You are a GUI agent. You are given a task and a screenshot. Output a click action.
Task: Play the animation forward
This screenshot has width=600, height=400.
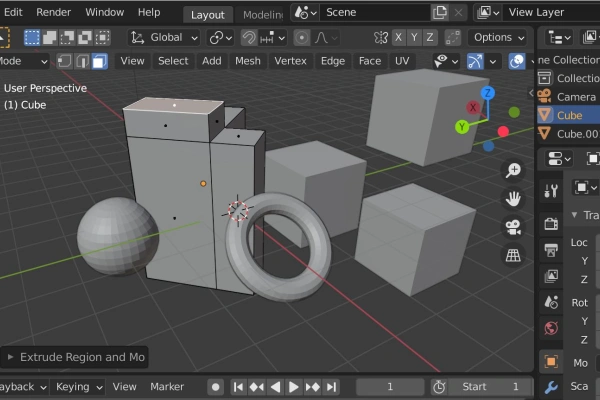(293, 387)
